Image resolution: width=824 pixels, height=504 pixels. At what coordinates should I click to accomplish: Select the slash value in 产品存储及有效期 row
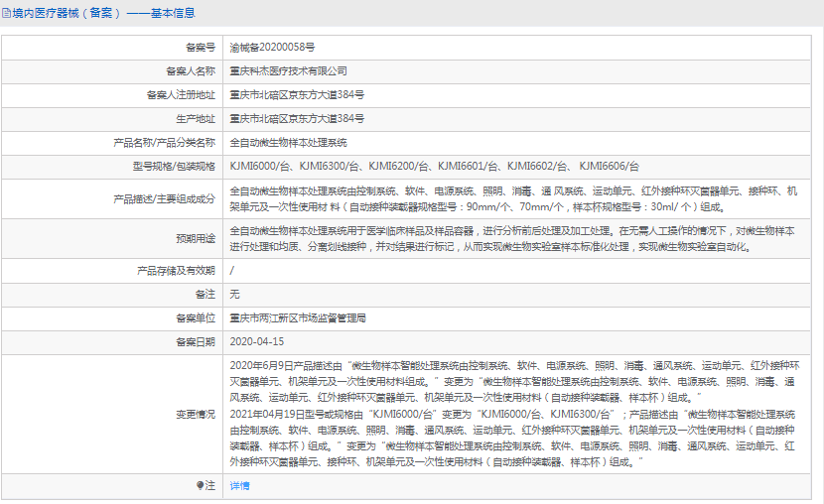tap(231, 271)
